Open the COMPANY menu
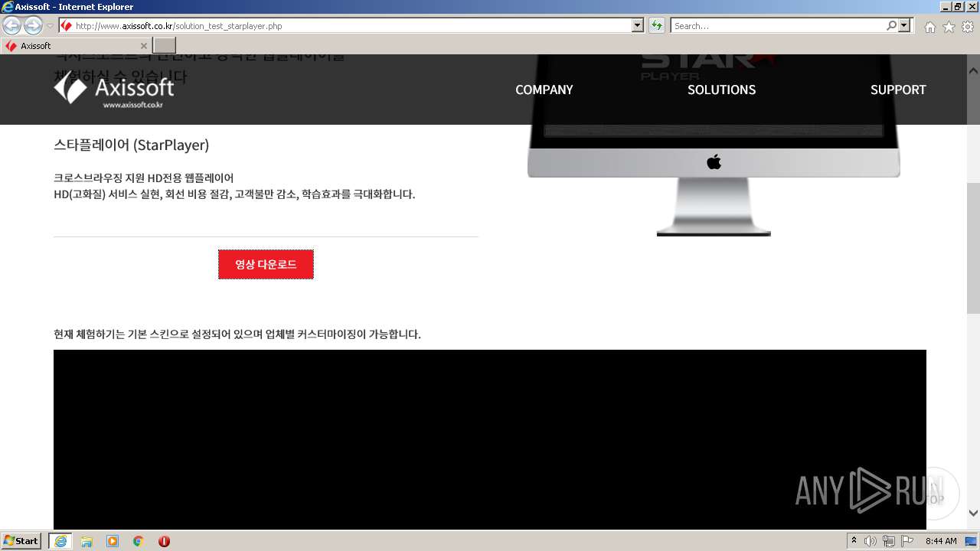 point(544,90)
